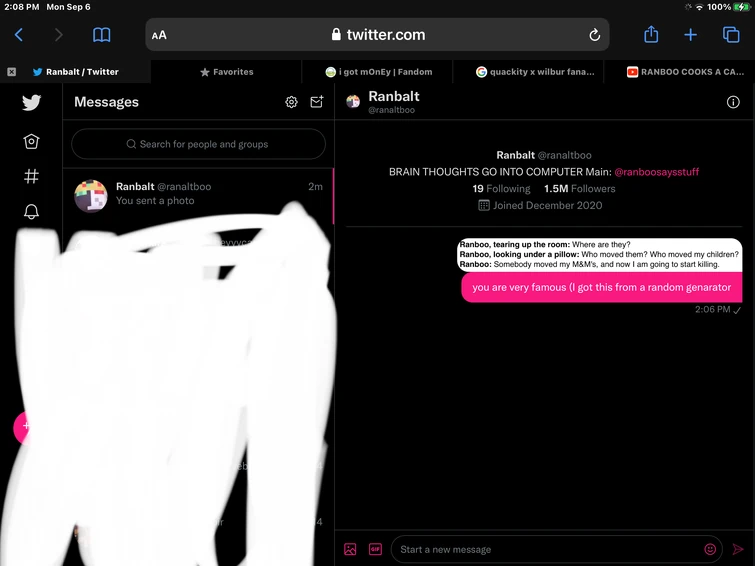Open the GIF picker
The width and height of the screenshot is (755, 566).
[x=375, y=549]
